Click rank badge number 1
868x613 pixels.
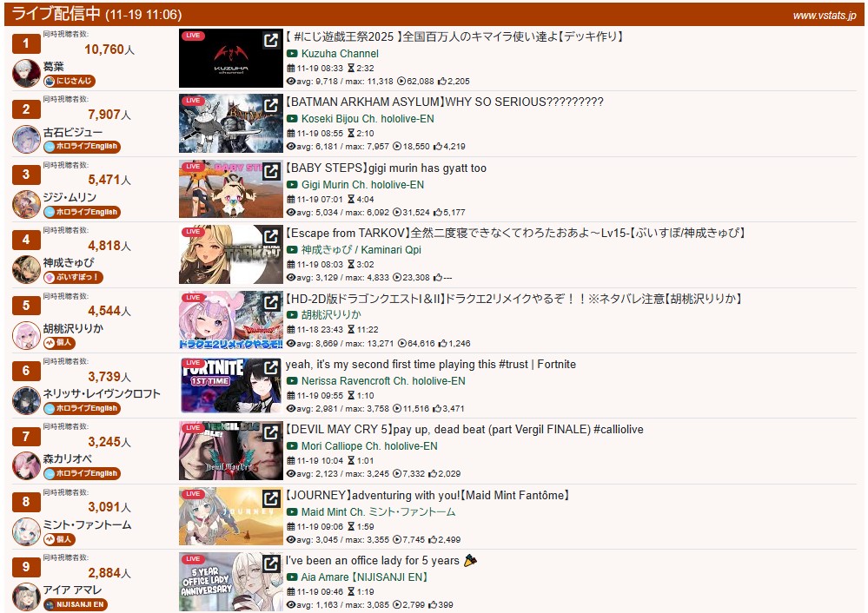[26, 43]
